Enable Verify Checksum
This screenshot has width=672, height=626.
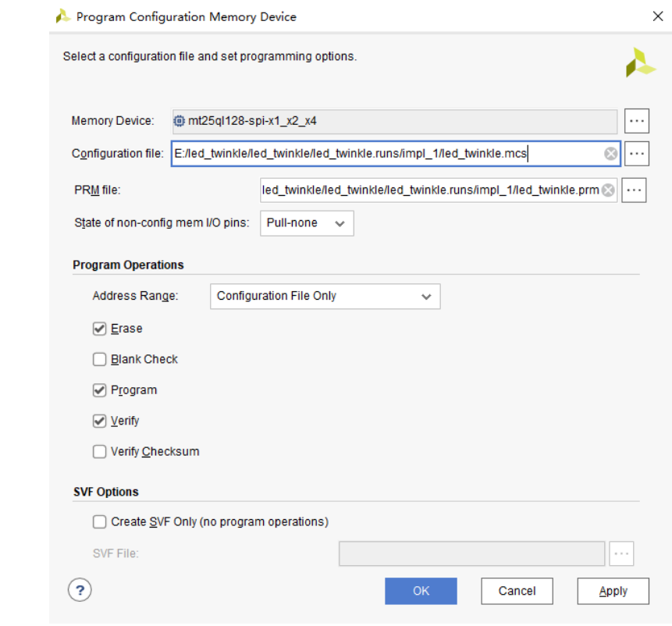99,452
